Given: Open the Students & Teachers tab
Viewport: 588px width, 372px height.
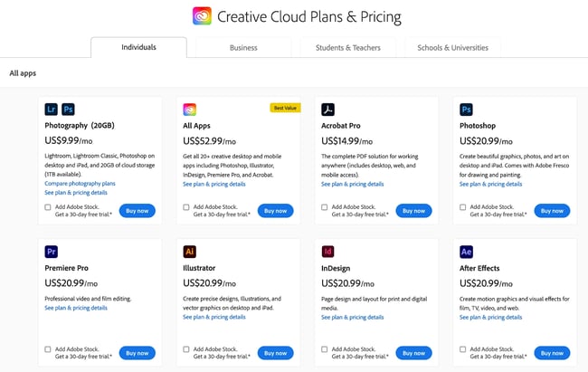Looking at the screenshot, I should 347,47.
